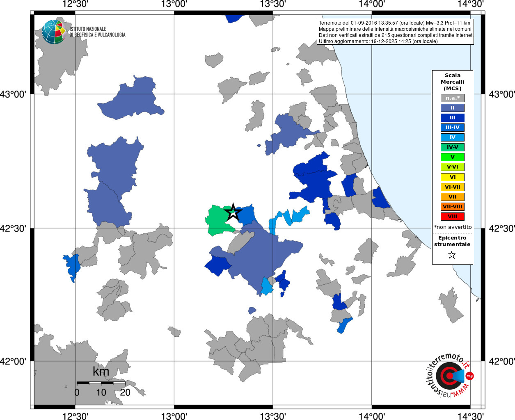
Task: Select the n.a.* grey legend swatch
Action: coord(453,98)
